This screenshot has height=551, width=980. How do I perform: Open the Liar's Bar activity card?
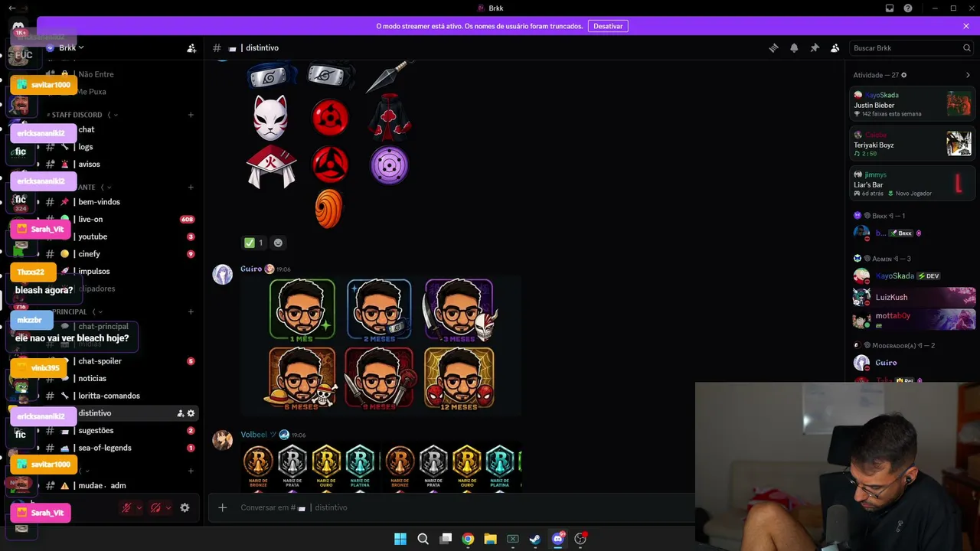913,183
